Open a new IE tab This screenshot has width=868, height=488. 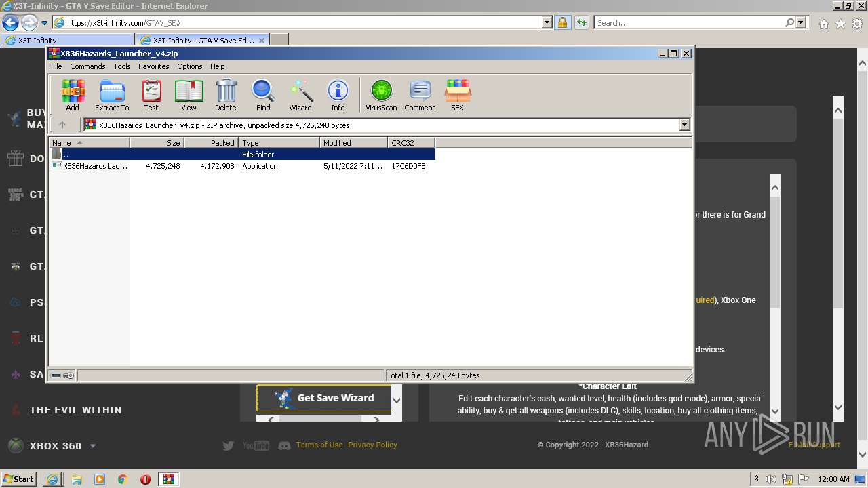tap(279, 40)
